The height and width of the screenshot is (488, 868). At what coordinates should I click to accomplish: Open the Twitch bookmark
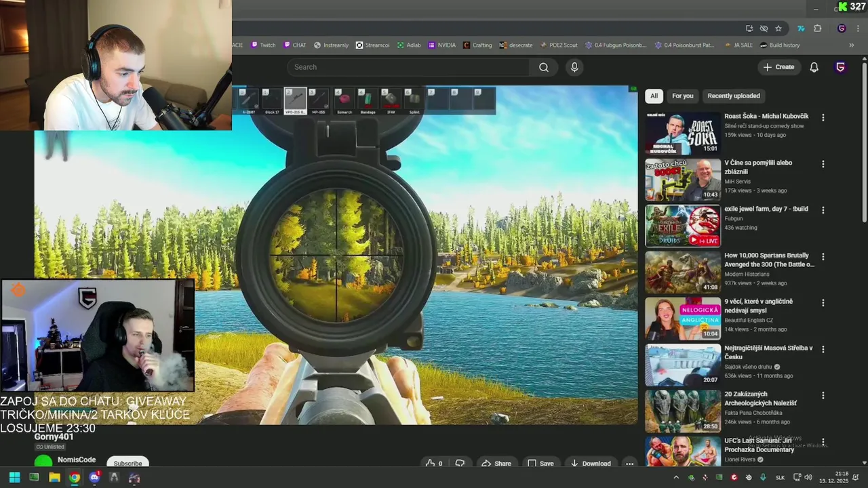click(263, 45)
